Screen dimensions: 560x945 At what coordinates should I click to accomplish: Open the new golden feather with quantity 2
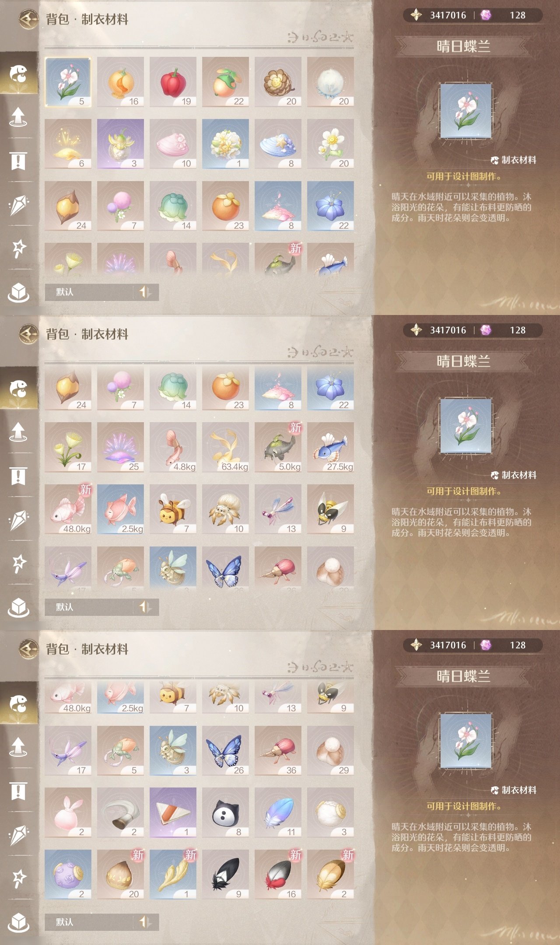[x=330, y=875]
